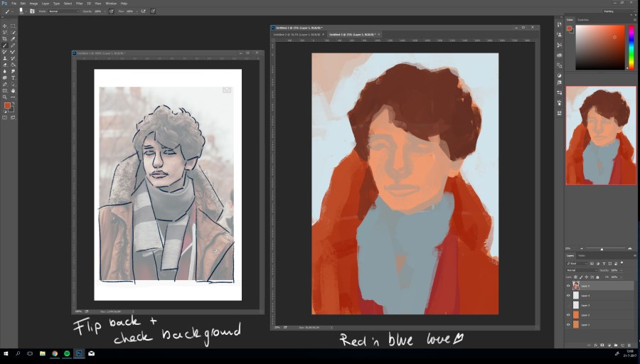Click the Navigator thumbnail preview

[600, 135]
